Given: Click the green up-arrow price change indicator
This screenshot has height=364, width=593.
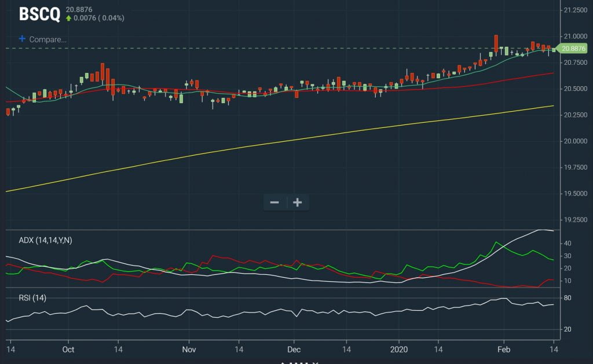Looking at the screenshot, I should pos(70,19).
